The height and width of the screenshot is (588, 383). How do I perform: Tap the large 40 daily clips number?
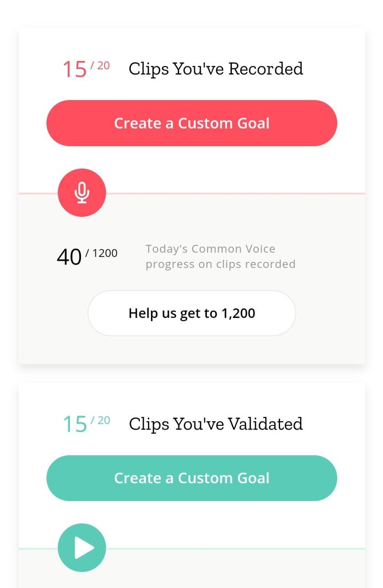tap(69, 257)
